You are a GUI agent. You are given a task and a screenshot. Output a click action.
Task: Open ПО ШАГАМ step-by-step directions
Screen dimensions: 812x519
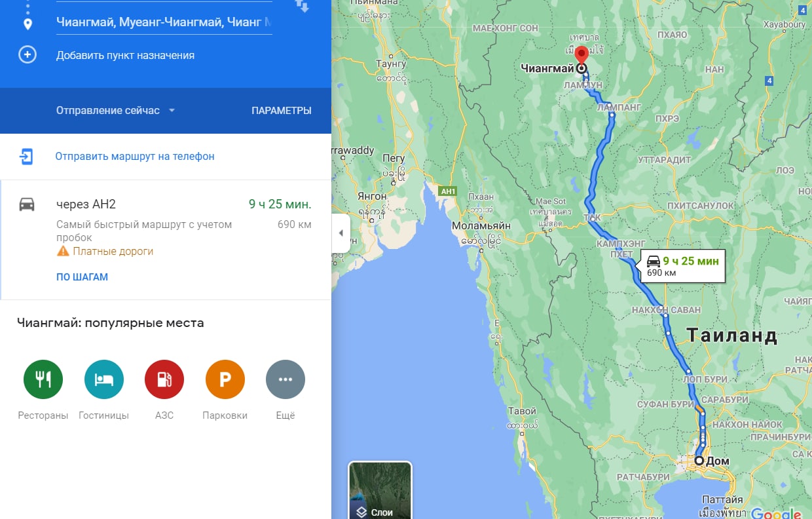point(82,277)
